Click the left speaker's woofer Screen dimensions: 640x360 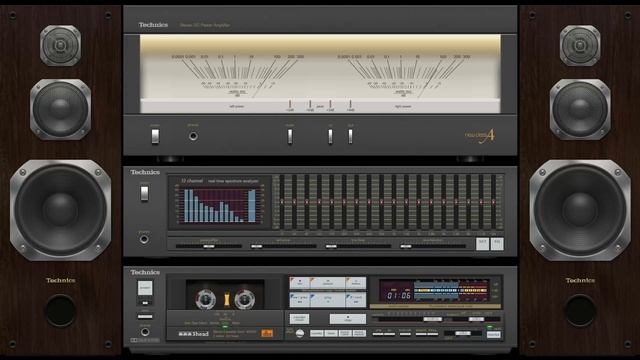pos(60,210)
